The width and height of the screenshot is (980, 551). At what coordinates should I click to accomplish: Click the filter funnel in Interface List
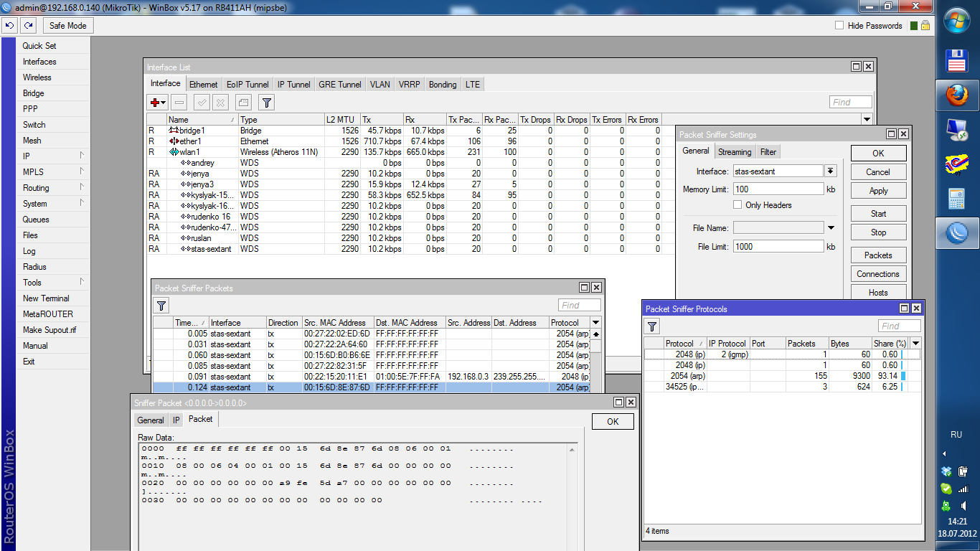[266, 103]
